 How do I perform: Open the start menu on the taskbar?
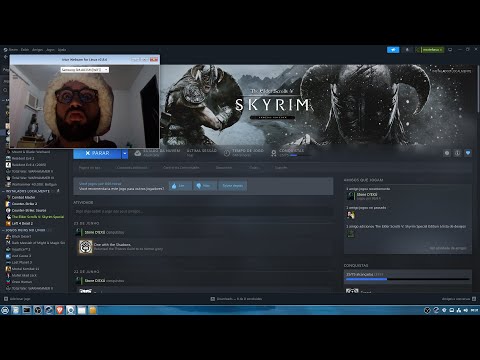(5, 310)
